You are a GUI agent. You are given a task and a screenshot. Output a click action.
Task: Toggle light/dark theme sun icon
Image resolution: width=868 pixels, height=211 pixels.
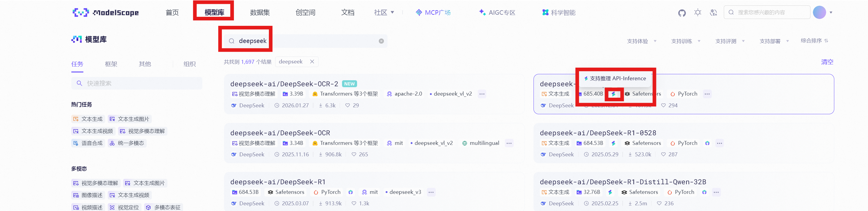coord(698,12)
